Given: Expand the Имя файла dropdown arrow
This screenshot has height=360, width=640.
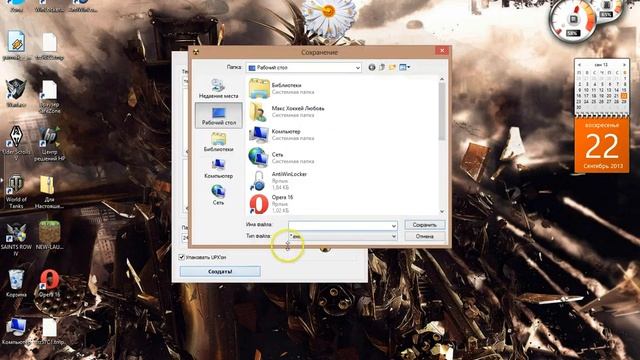Looking at the screenshot, I should click(x=393, y=225).
